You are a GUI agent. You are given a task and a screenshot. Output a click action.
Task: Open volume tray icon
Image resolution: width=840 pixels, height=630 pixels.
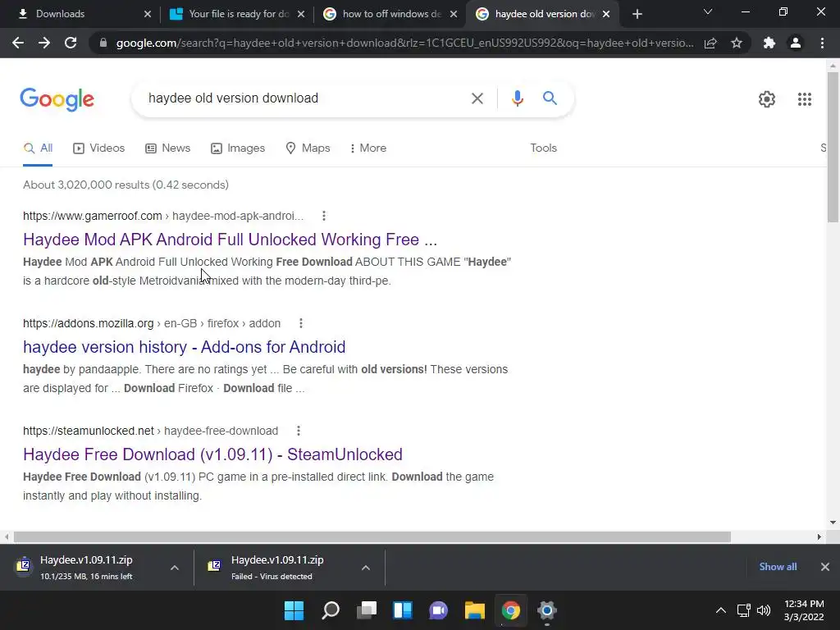[764, 610]
